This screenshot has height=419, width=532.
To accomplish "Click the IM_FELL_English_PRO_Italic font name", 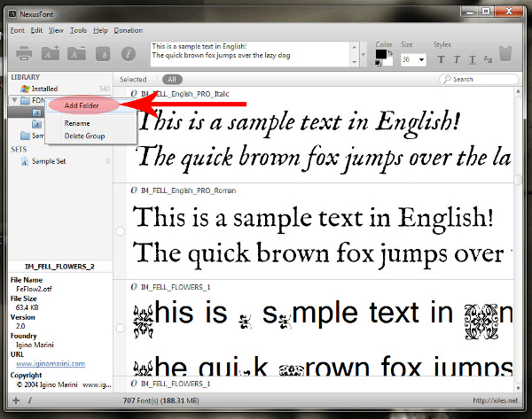I will [x=185, y=94].
